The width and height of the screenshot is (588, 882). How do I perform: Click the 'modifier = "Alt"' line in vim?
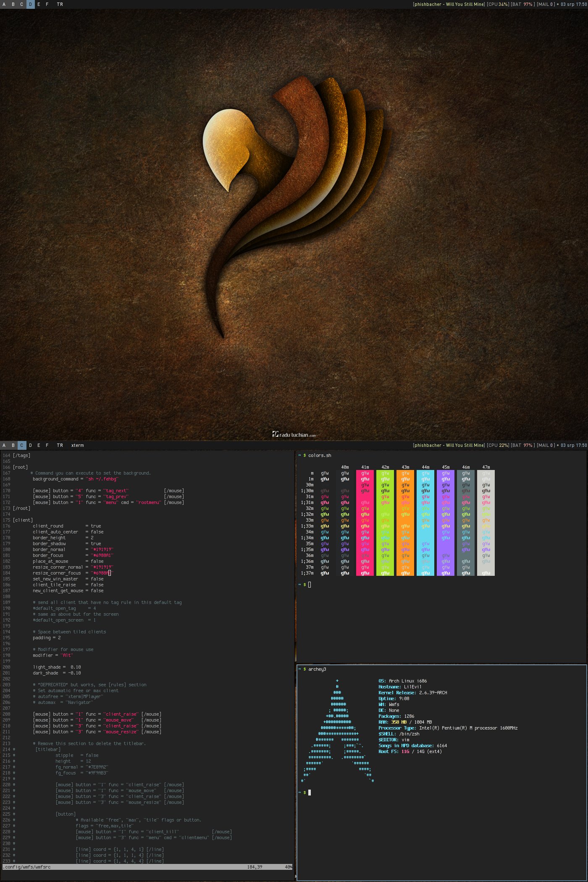pos(53,655)
